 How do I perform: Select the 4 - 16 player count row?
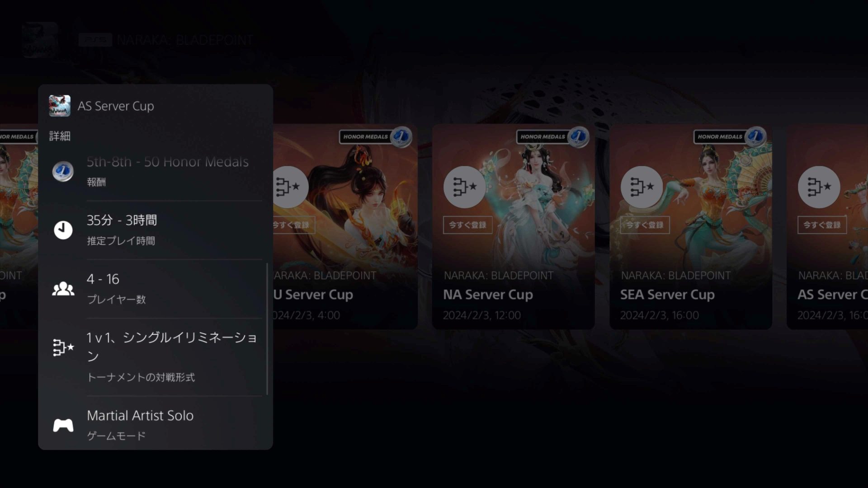tap(156, 289)
